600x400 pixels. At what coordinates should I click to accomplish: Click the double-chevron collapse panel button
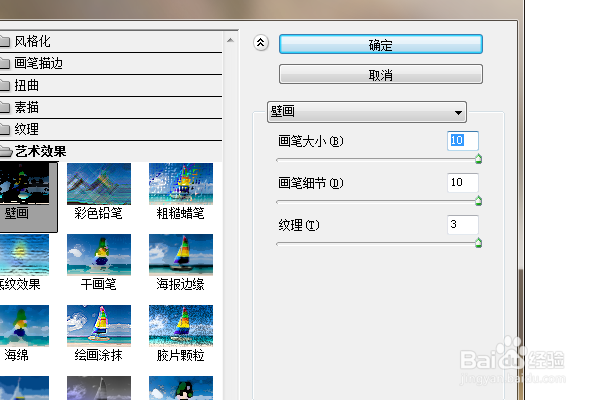[261, 43]
